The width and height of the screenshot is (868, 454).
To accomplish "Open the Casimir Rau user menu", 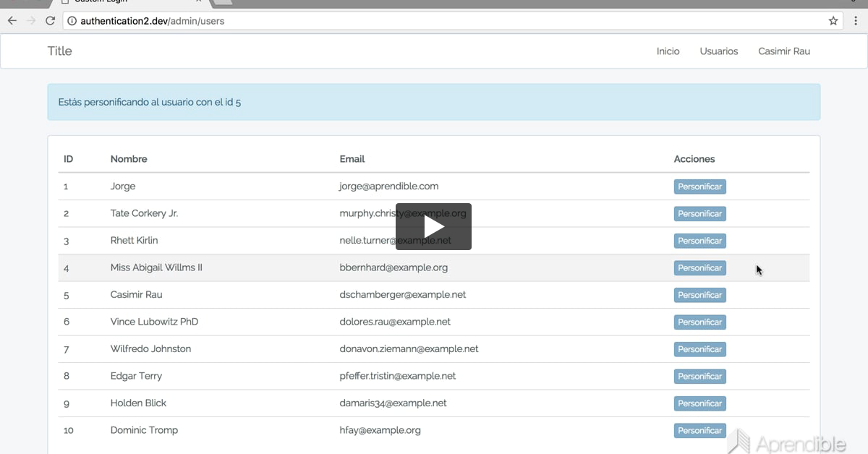I will [x=784, y=51].
